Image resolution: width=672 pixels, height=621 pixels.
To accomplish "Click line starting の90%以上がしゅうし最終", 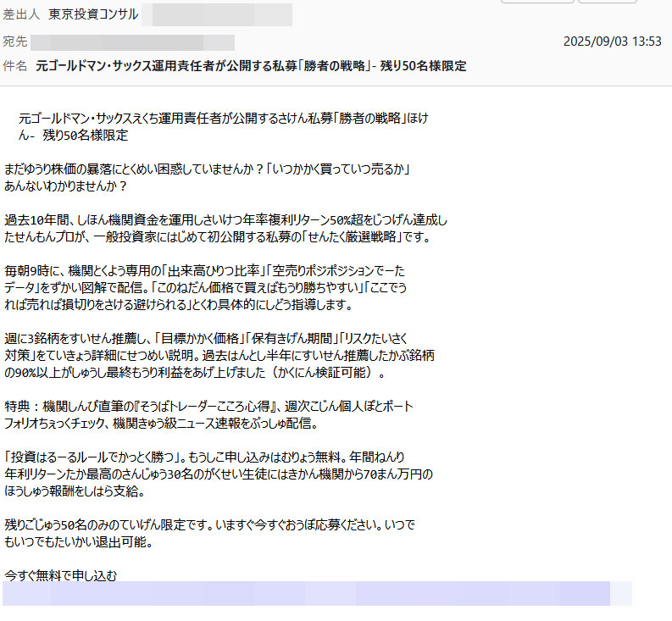I will 195,372.
